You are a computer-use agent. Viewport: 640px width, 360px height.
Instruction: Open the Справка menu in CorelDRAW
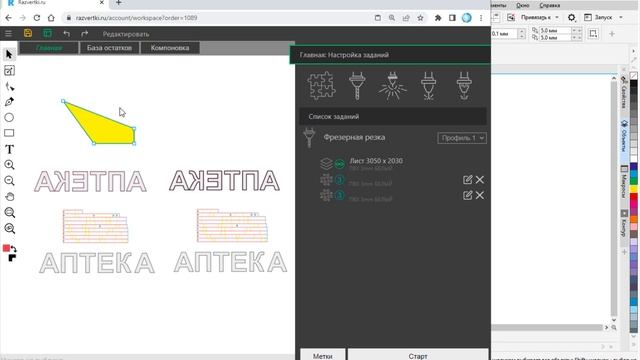click(x=549, y=5)
